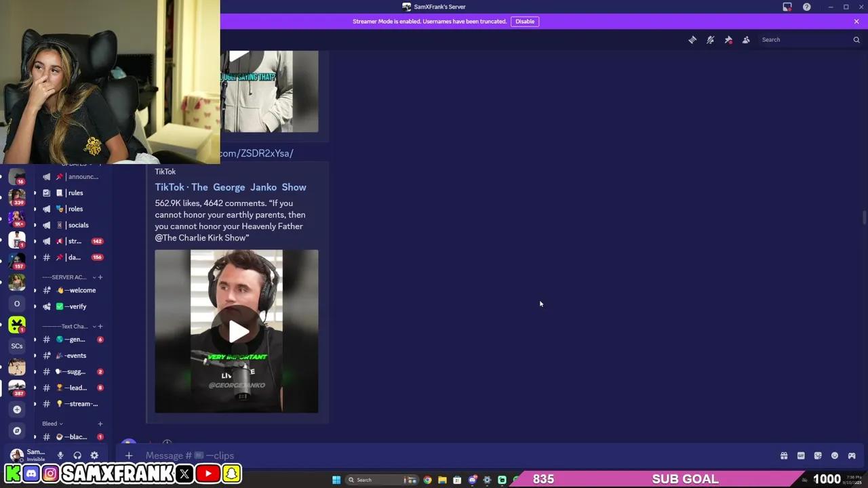
Task: Open the gift icon in message bar
Action: point(784,456)
